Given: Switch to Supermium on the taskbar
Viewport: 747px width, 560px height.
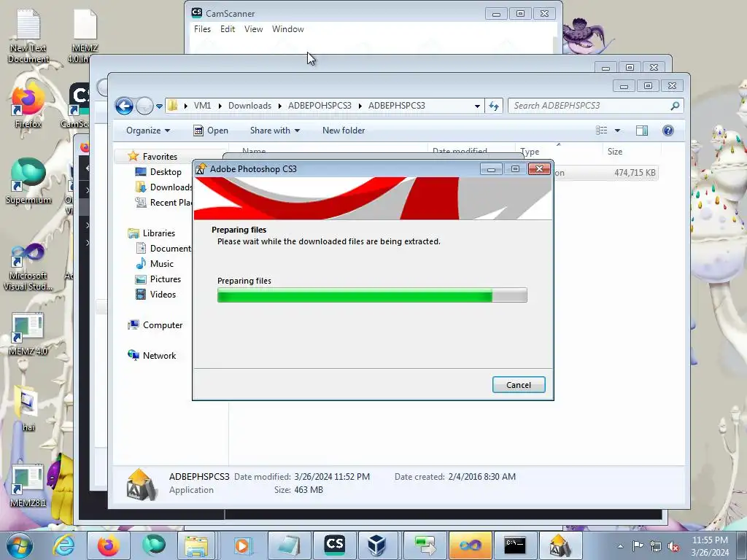Looking at the screenshot, I should coord(153,545).
